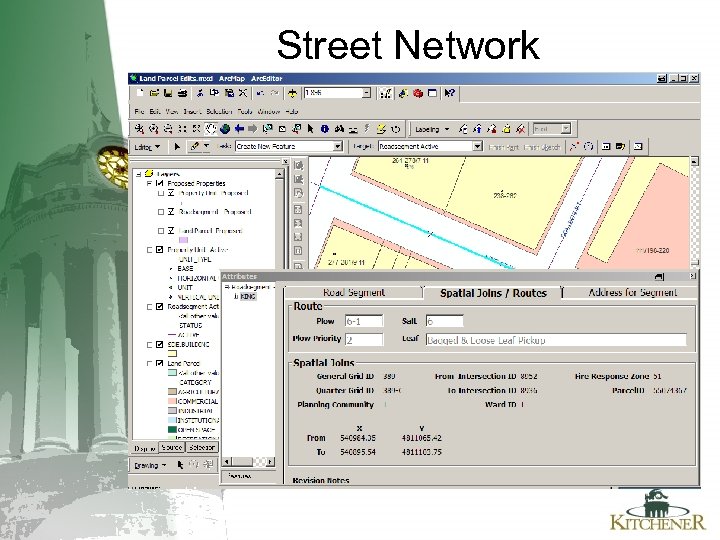720x540 pixels.
Task: Open the map scale dropdown
Action: pyautogui.click(x=366, y=93)
